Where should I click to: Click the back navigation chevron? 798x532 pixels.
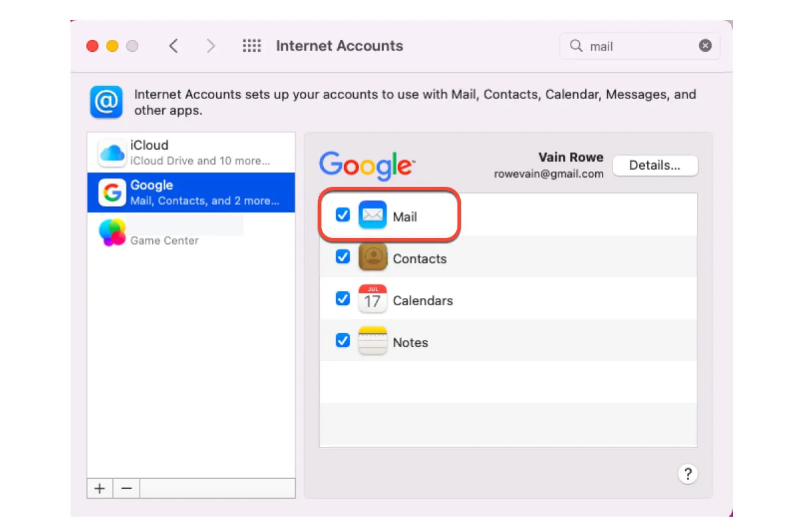(x=174, y=46)
